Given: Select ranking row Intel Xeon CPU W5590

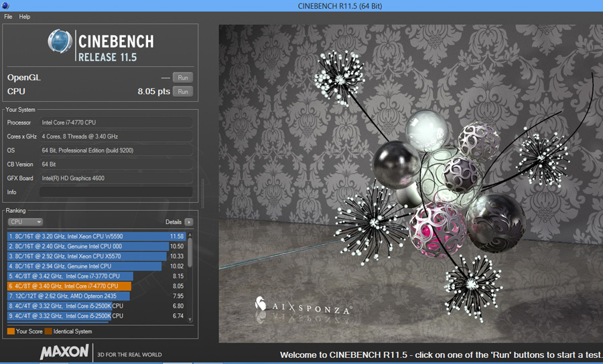Looking at the screenshot, I should (96, 236).
